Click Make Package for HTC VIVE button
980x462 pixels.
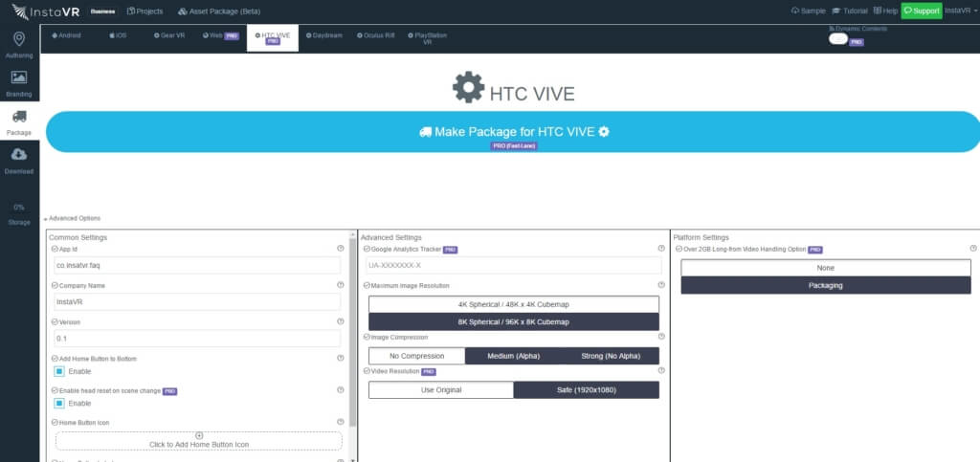(x=513, y=132)
